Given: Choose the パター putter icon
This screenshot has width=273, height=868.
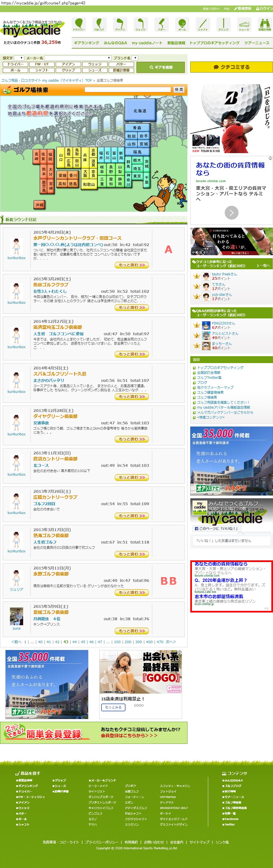Looking at the screenshot, I should coord(161,25).
